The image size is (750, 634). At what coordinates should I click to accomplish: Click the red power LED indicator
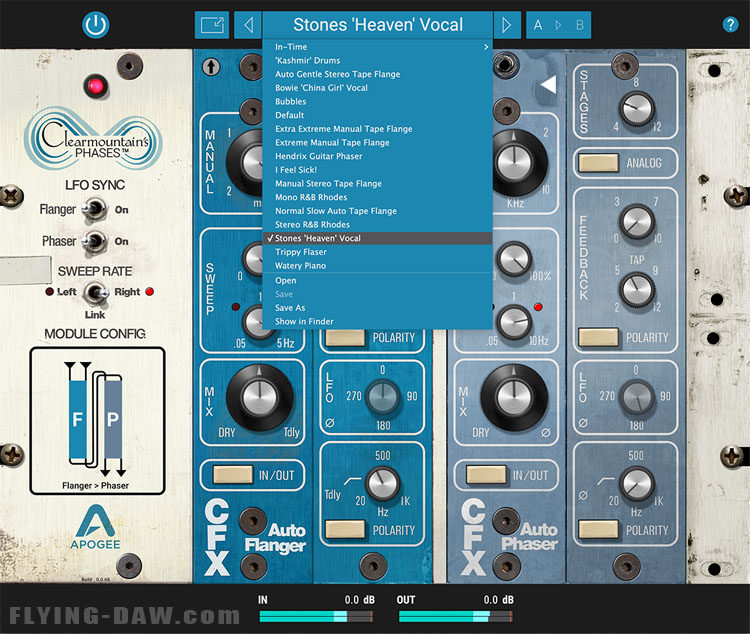pyautogui.click(x=96, y=87)
